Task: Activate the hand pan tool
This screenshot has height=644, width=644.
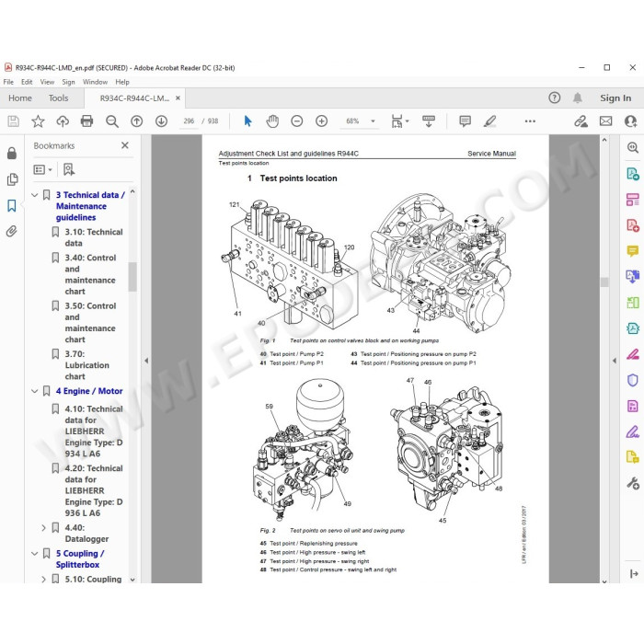Action: (272, 121)
